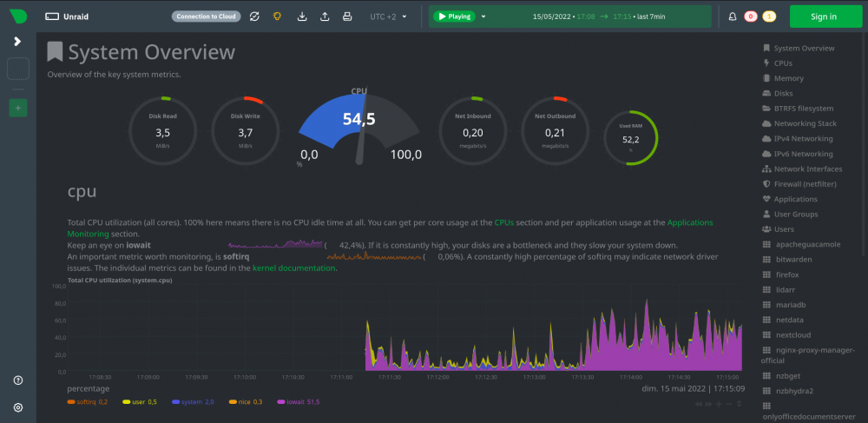868x423 pixels.
Task: Open the kernel documentation link
Action: [x=293, y=268]
